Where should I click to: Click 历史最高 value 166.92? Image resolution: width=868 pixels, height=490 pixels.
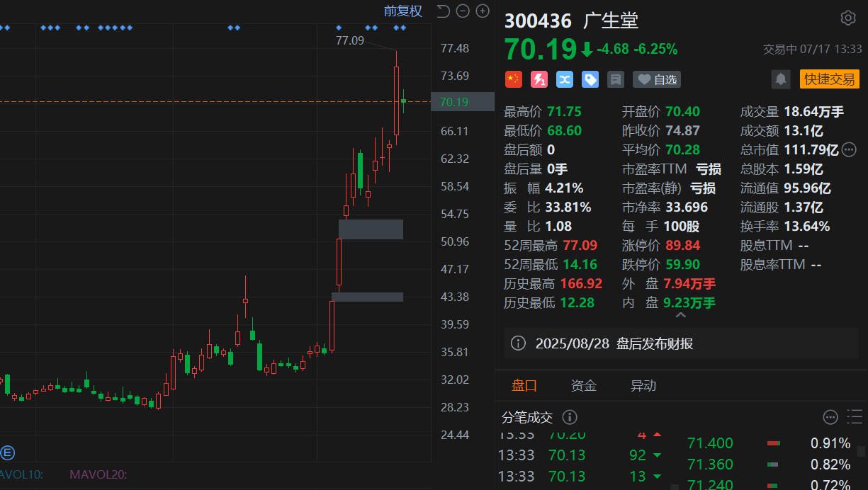click(x=581, y=283)
